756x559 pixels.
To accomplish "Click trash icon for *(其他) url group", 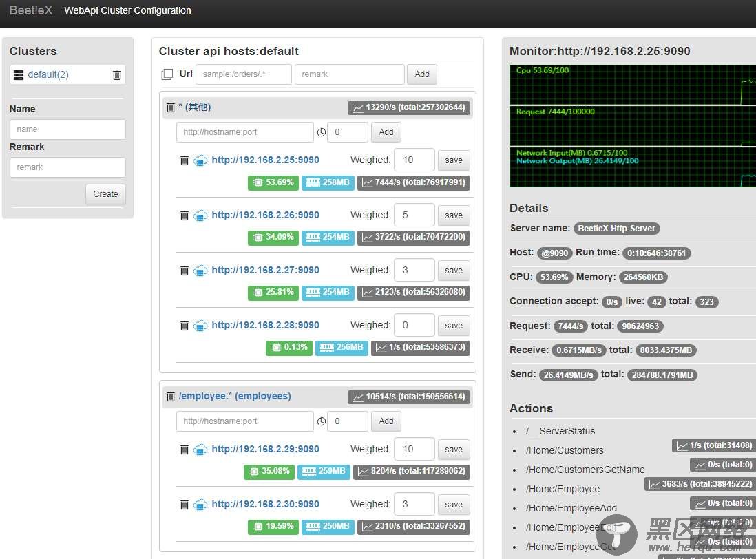I will coord(170,107).
